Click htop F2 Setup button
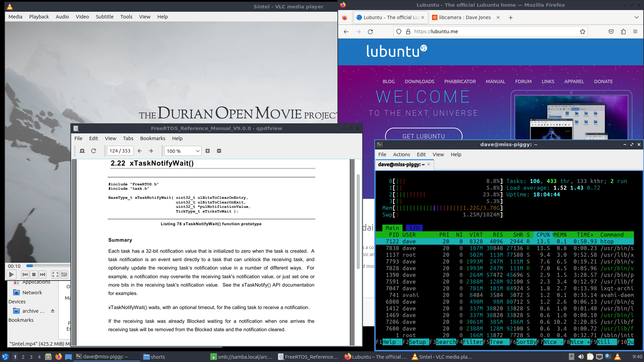 416,342
